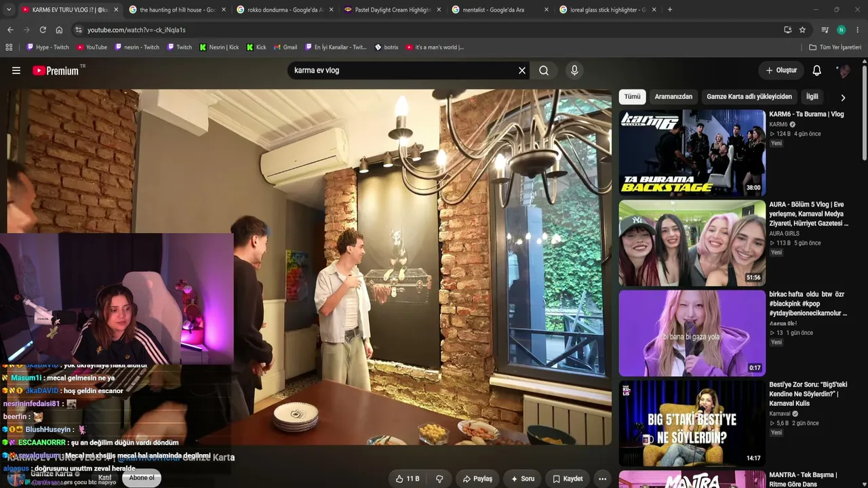Open 'bi bana bi gaza yola' short thumbnail

692,333
